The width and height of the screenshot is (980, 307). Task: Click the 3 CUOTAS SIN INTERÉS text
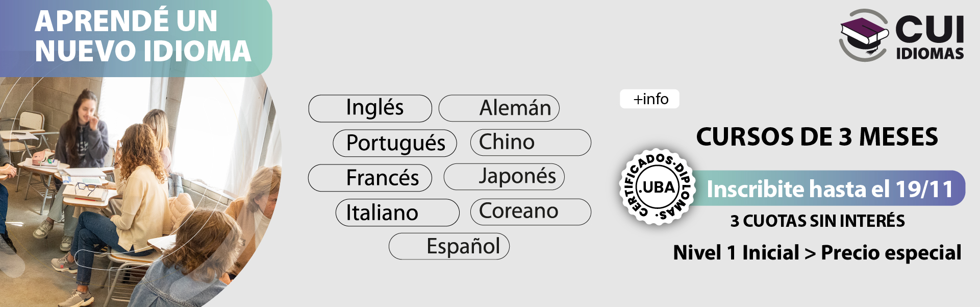817,221
